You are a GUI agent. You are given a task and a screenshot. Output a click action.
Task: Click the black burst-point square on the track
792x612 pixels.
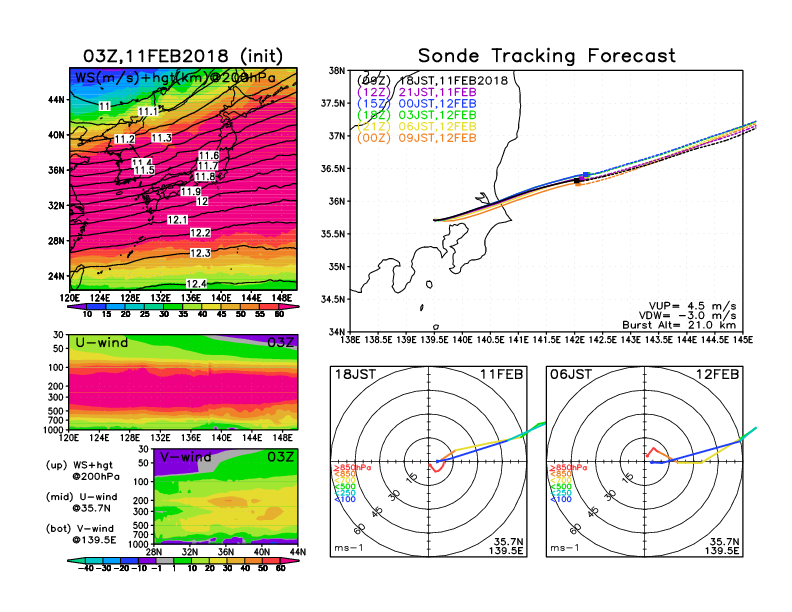pos(576,181)
